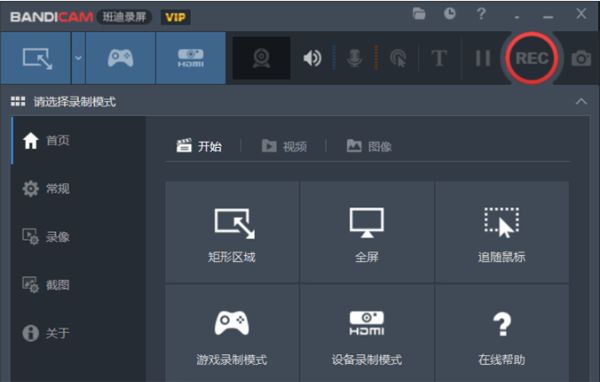Click the grid icon beside 请选择录制模式
This screenshot has height=382, width=600.
tap(18, 101)
